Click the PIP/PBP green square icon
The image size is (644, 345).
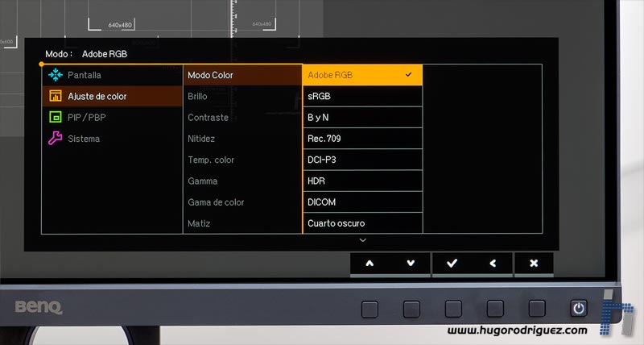pyautogui.click(x=55, y=117)
